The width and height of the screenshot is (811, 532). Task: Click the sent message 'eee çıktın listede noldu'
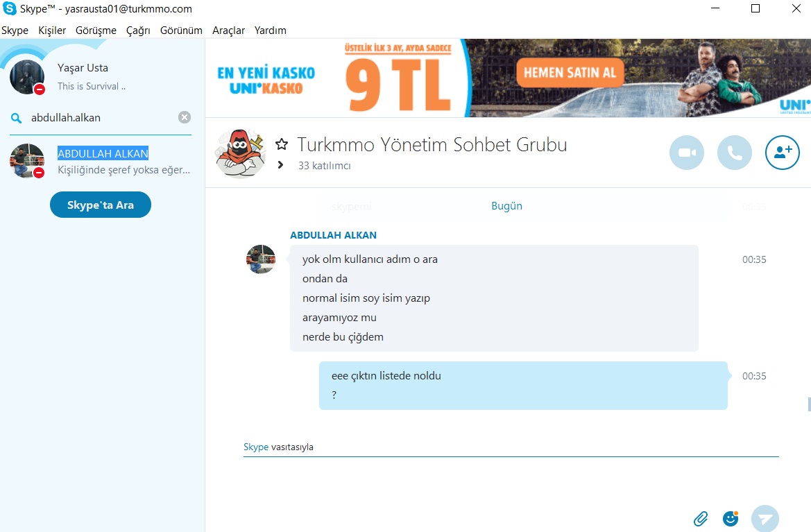386,376
